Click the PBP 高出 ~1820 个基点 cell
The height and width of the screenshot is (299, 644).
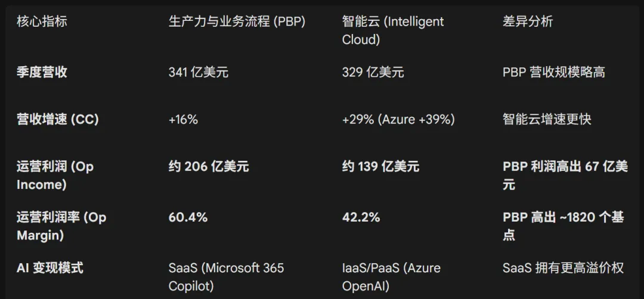(563, 226)
